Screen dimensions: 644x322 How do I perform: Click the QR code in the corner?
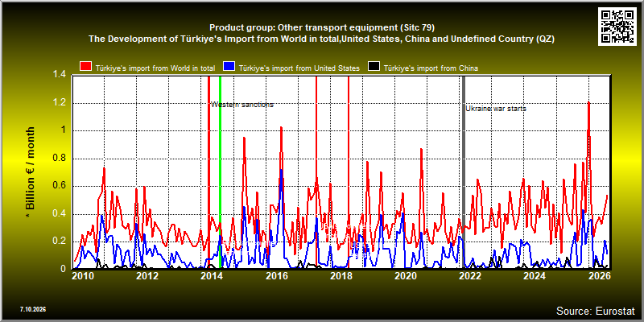pyautogui.click(x=617, y=26)
